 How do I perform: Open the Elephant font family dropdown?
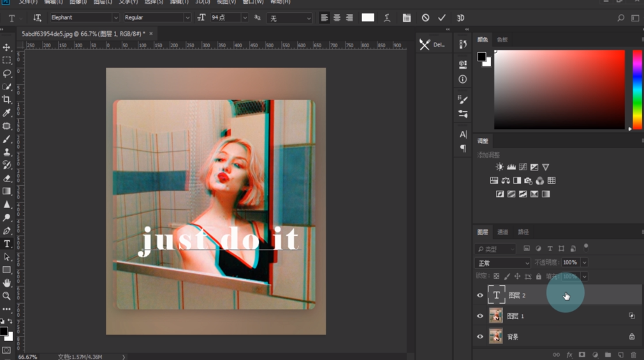point(115,18)
